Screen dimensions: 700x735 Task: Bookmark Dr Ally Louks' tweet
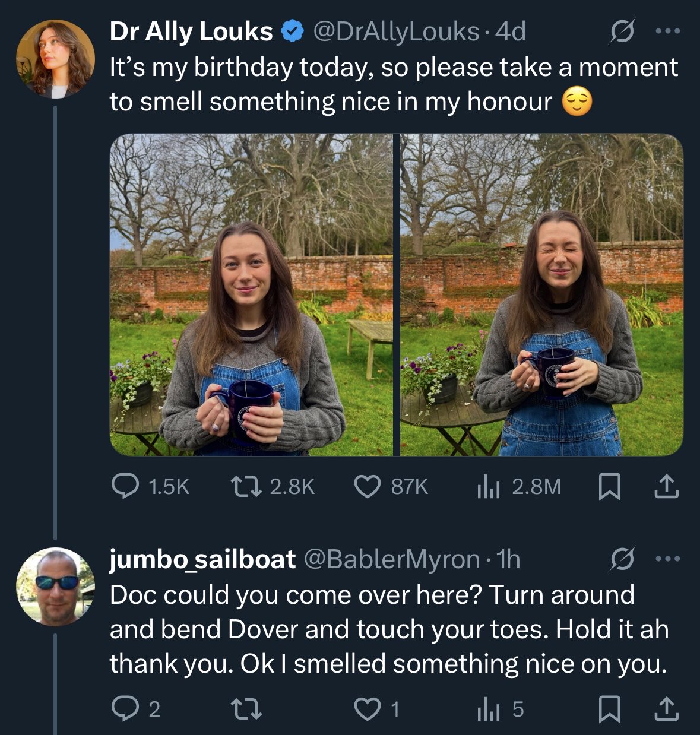click(x=609, y=487)
